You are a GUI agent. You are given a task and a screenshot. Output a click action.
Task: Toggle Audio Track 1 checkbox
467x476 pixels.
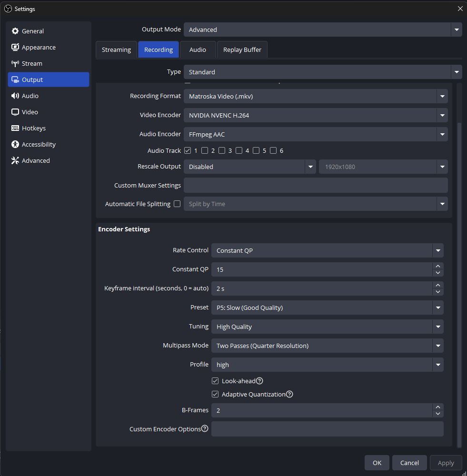tap(188, 150)
